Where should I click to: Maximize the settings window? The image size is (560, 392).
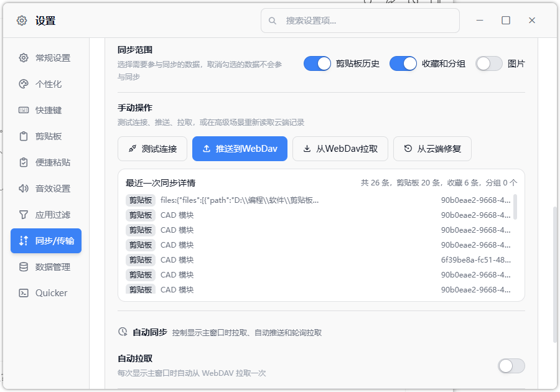coord(506,21)
